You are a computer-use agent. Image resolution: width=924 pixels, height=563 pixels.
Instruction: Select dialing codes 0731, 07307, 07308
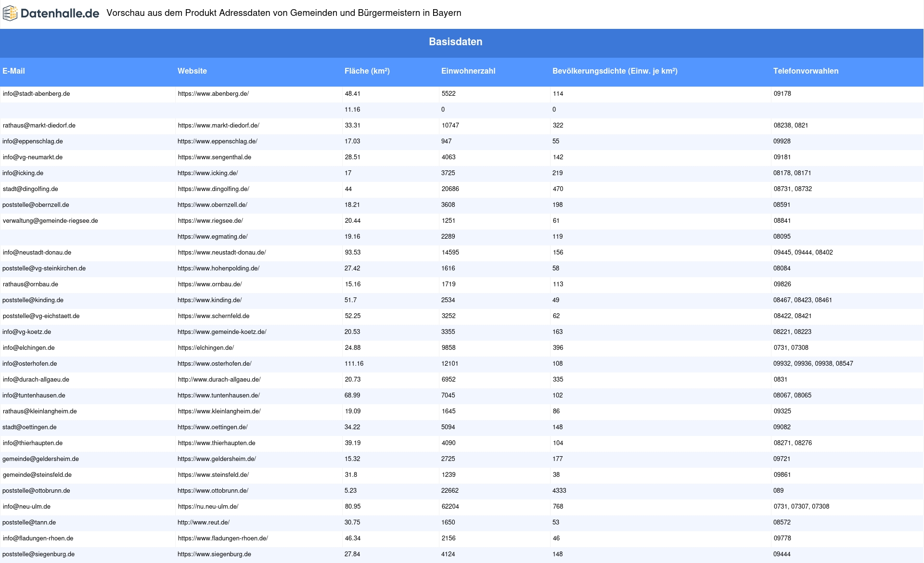pos(802,507)
